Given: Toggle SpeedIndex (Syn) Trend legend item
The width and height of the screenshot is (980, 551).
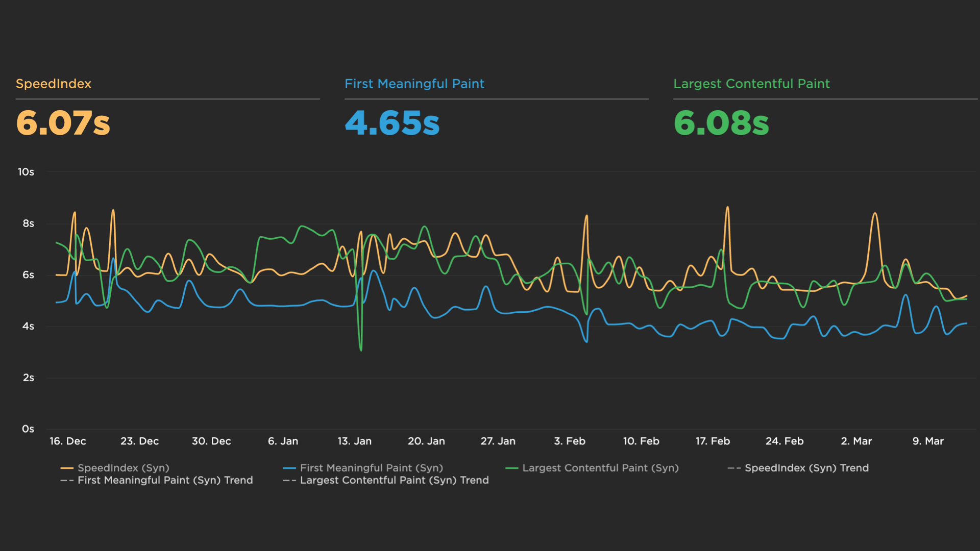Looking at the screenshot, I should pyautogui.click(x=806, y=468).
